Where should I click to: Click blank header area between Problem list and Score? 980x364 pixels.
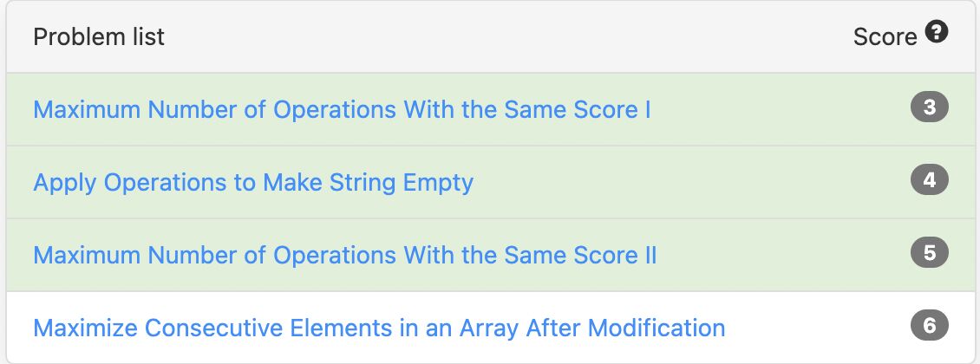click(500, 37)
